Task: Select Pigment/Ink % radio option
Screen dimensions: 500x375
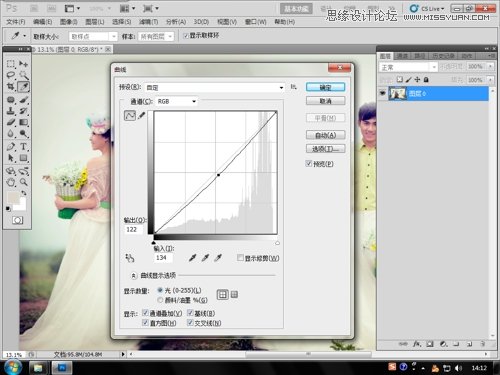Action: [160, 300]
